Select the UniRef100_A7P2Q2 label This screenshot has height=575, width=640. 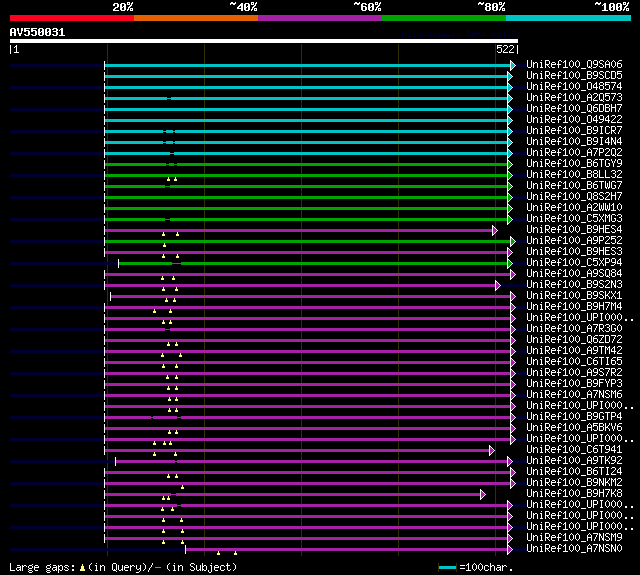pos(574,153)
